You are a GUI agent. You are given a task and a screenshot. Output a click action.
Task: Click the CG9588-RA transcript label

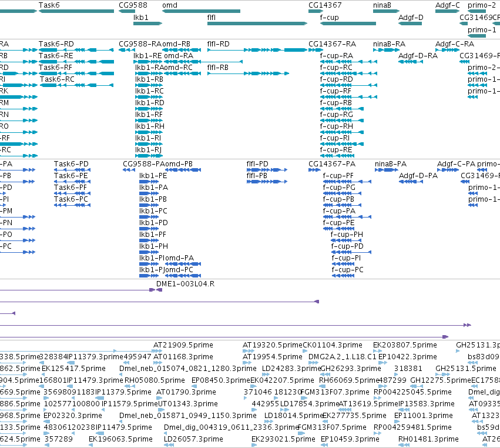click(140, 44)
